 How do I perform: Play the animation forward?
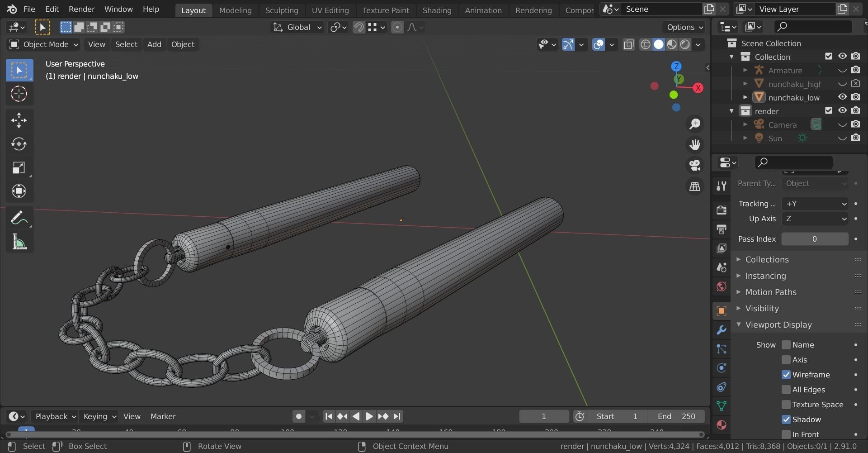pos(369,416)
